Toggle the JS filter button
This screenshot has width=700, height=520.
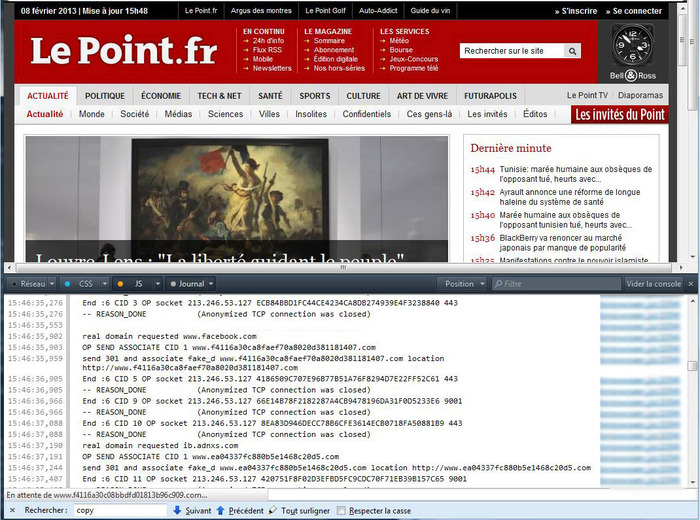click(134, 284)
